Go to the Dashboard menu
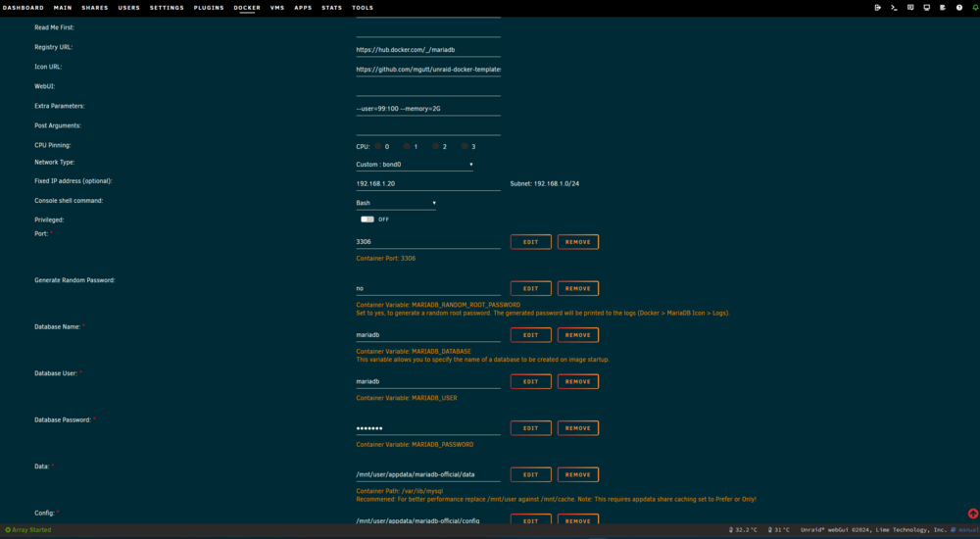Image resolution: width=980 pixels, height=539 pixels. [24, 8]
